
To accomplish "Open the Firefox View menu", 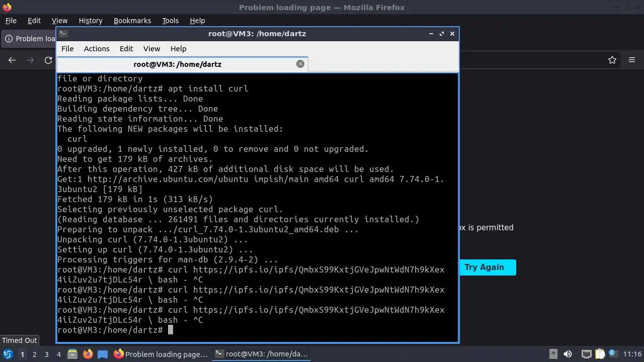I will (x=59, y=21).
